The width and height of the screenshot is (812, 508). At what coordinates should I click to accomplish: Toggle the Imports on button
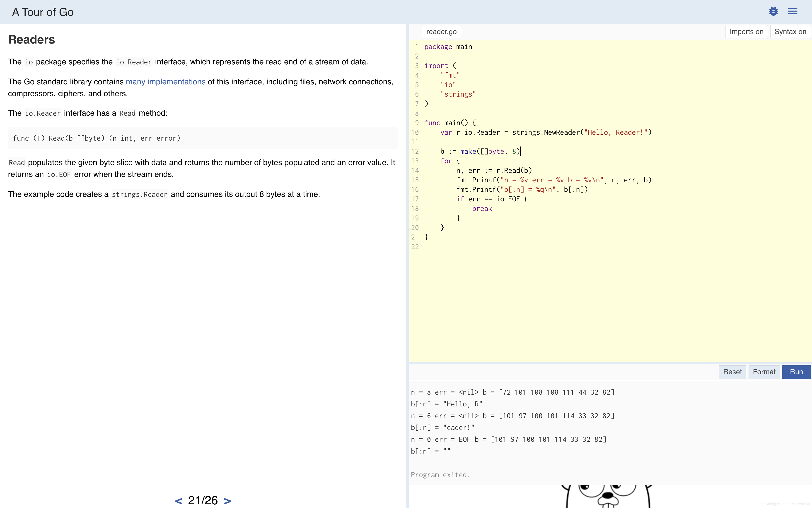pyautogui.click(x=746, y=32)
